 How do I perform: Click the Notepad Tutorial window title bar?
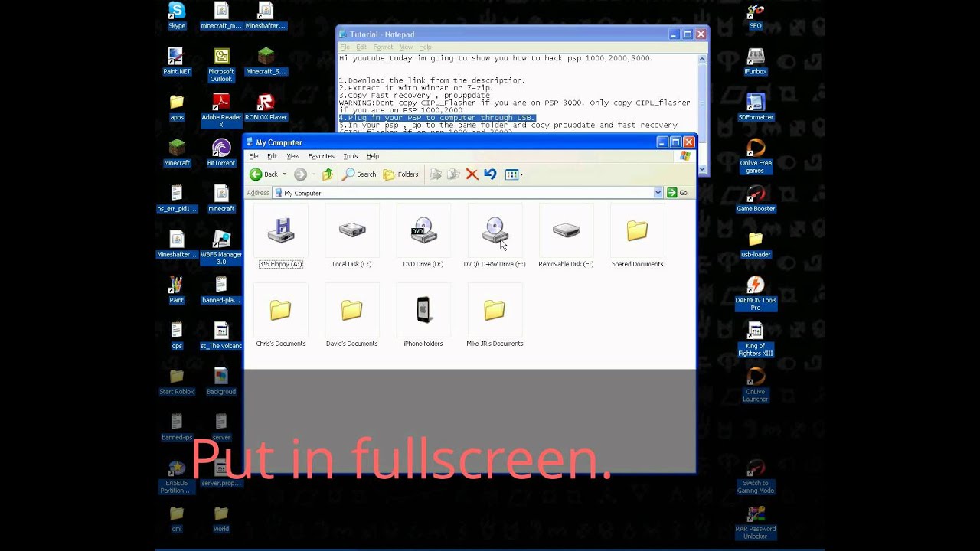click(501, 34)
